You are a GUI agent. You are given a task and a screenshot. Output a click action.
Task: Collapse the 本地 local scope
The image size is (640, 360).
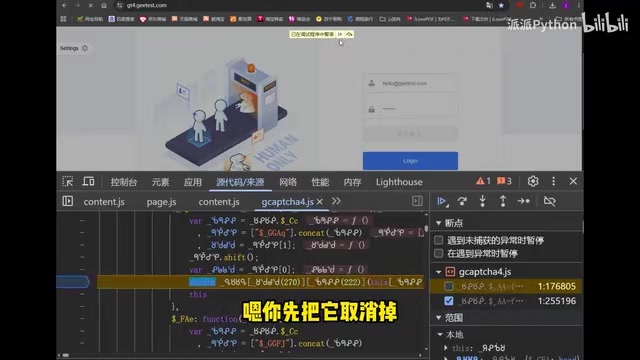coord(440,335)
